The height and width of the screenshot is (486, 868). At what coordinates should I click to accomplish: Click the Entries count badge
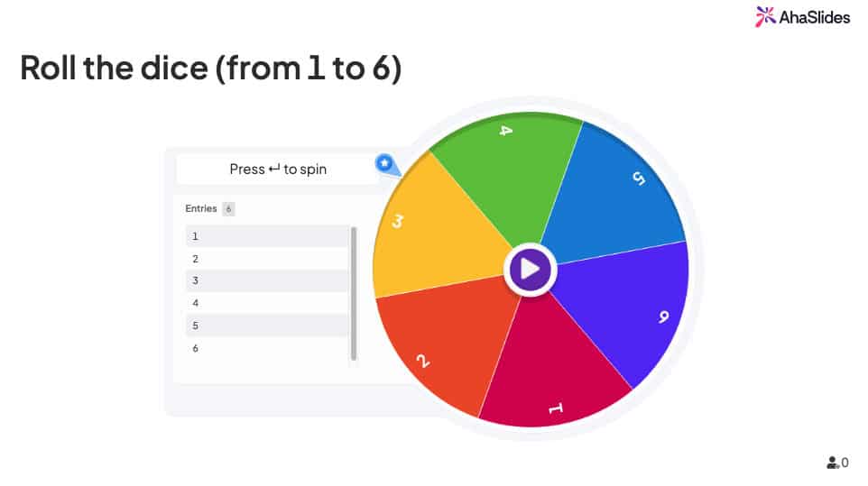point(229,209)
